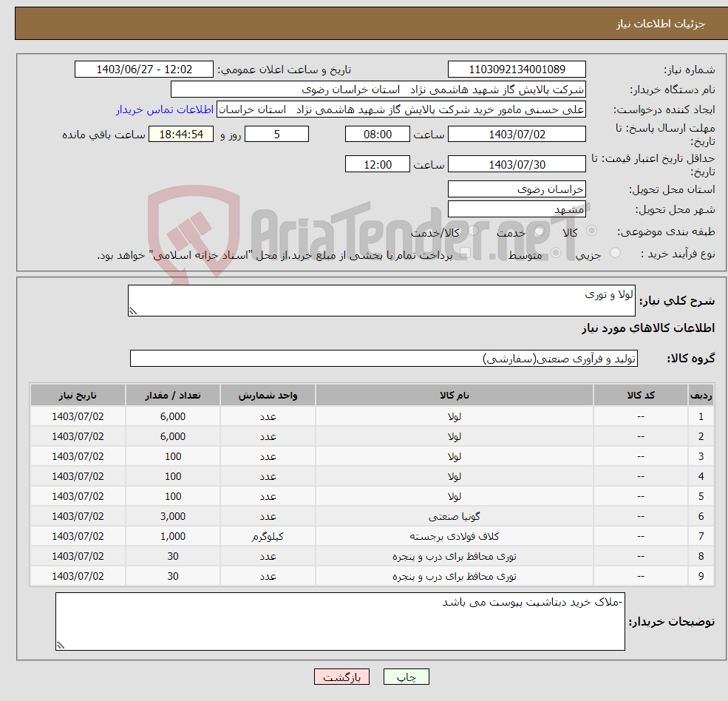The width and height of the screenshot is (728, 701).
Task: Click لولا item name in row 1
Action: click(x=455, y=417)
